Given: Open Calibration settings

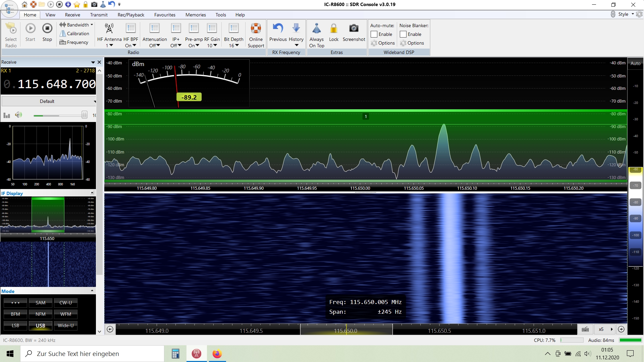Looking at the screenshot, I should point(74,34).
